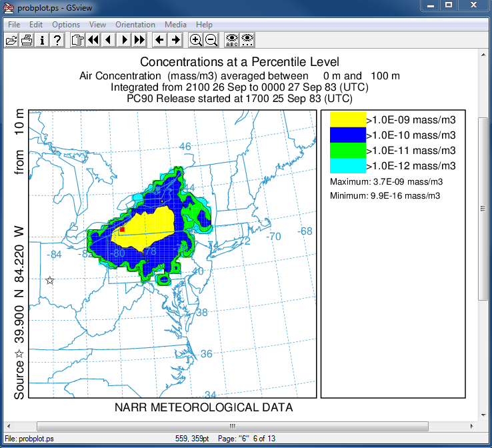Open the File menu
Viewport: 492px width, 448px height.
tap(14, 25)
